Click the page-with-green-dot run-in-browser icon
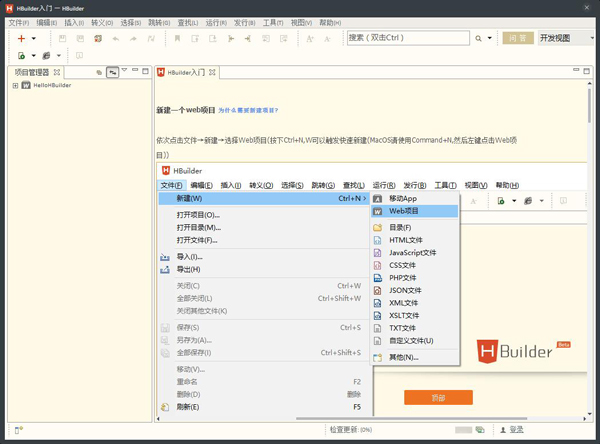 tap(21, 56)
